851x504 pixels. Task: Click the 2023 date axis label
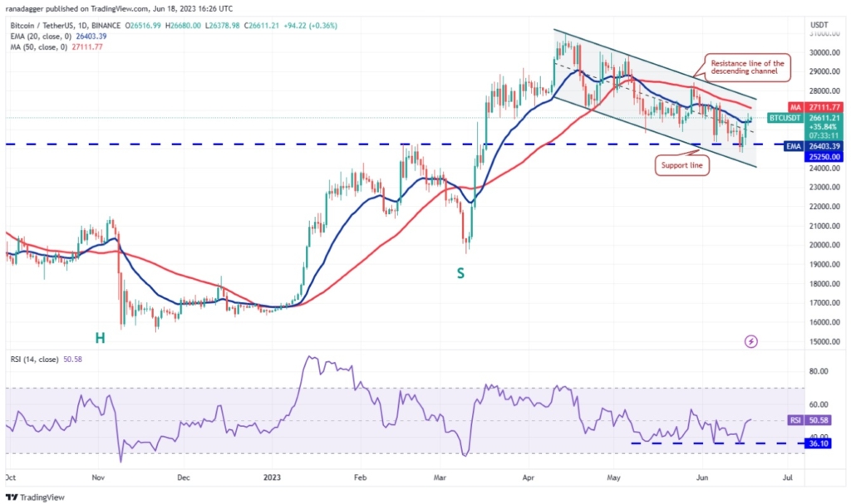272,477
